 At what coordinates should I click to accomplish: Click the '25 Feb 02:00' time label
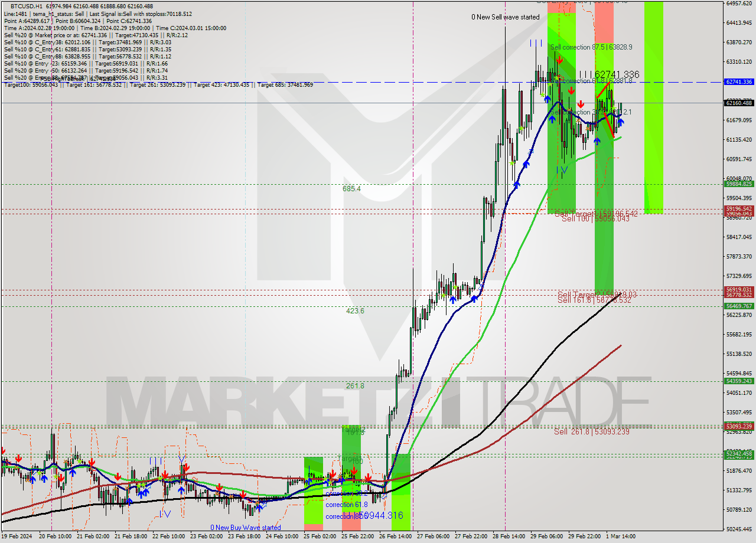pyautogui.click(x=320, y=537)
